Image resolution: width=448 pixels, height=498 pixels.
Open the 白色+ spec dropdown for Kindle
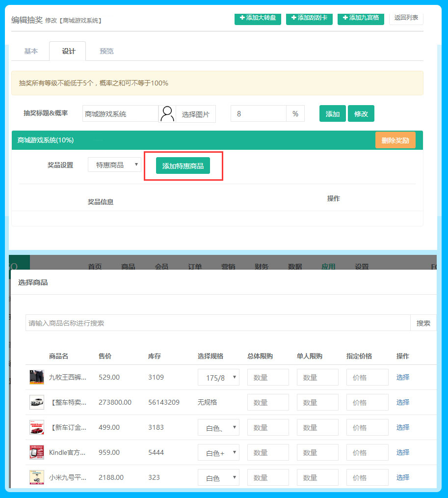pyautogui.click(x=218, y=453)
